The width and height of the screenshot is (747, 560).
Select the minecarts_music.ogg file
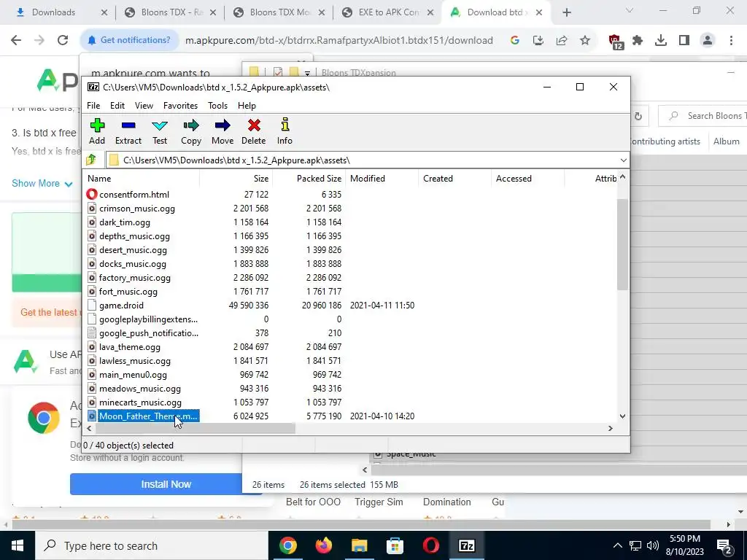pyautogui.click(x=140, y=402)
